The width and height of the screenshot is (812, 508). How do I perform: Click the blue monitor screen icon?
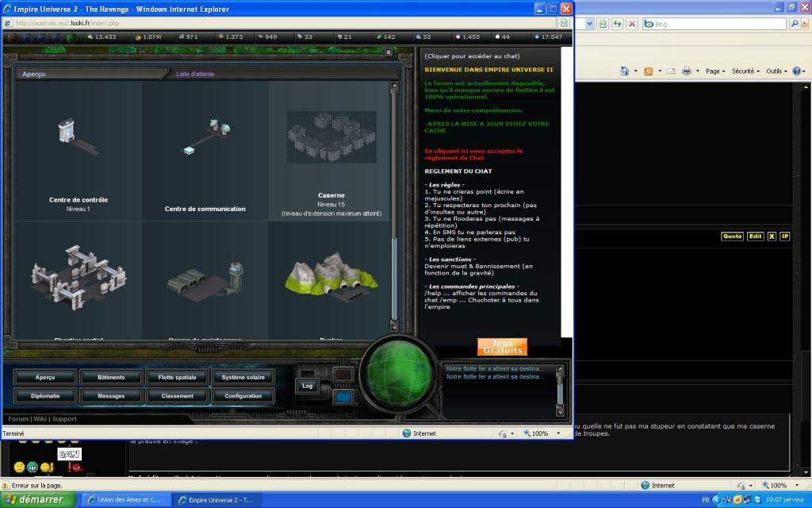click(343, 397)
